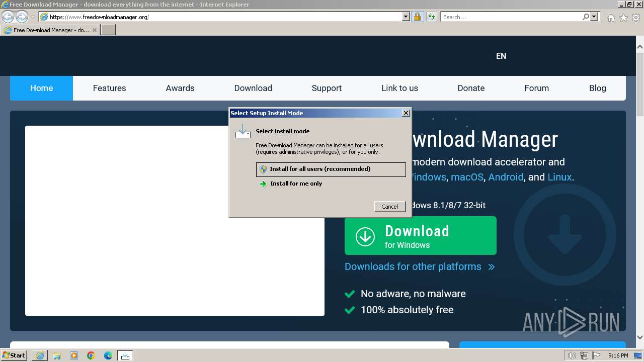The image size is (644, 362).
Task: Click the Android platform link
Action: [506, 177]
